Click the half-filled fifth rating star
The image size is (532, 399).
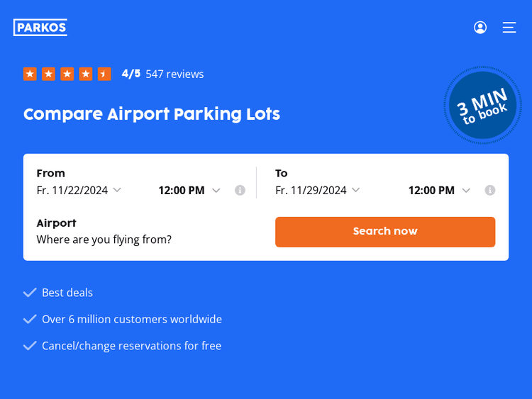[104, 74]
